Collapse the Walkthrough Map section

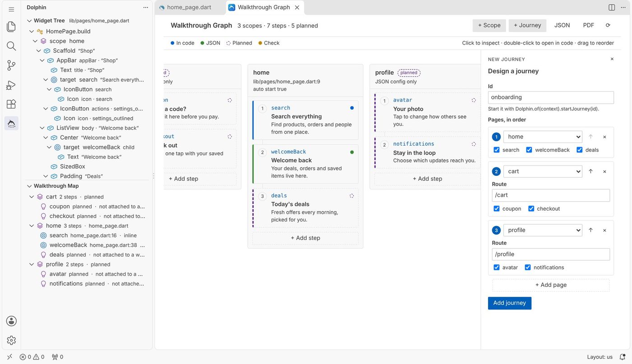[x=29, y=186]
